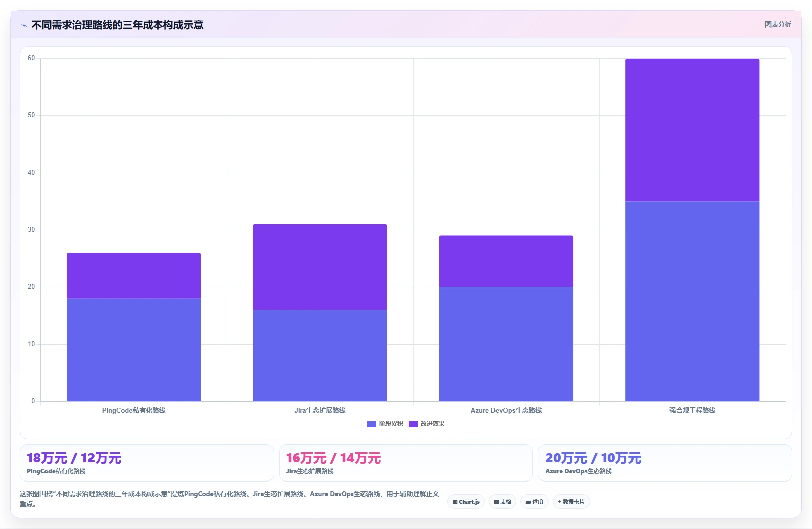Screen dimensions: 812x529
Task: Click the 20万元 / 10万元 card value
Action: [x=593, y=458]
